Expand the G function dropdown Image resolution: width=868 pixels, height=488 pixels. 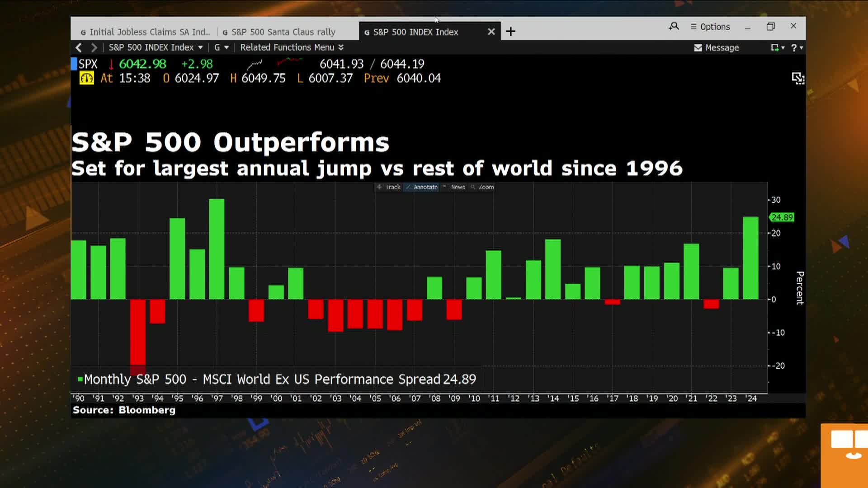coord(221,47)
